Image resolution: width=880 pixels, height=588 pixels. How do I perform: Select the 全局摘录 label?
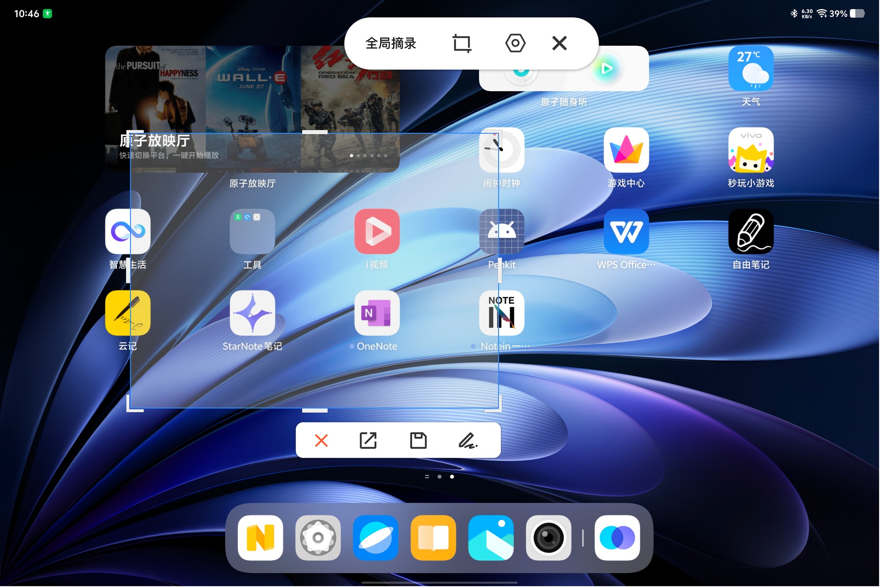tap(391, 44)
